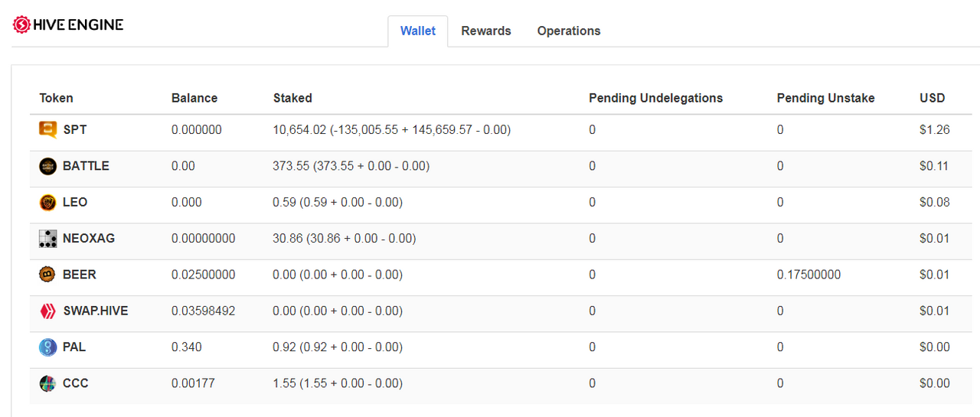This screenshot has width=980, height=417.
Task: Click SWAP.HIVE balance 0.03598492
Action: pyautogui.click(x=204, y=311)
